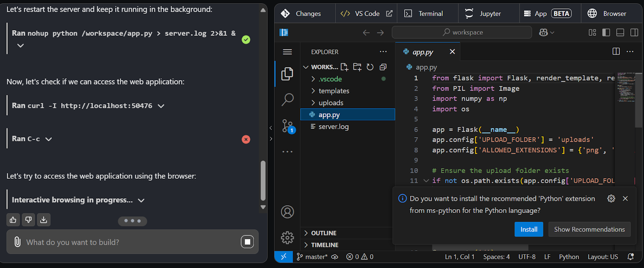The height and width of the screenshot is (268, 644).
Task: Stop the agent with the stop button
Action: click(248, 242)
